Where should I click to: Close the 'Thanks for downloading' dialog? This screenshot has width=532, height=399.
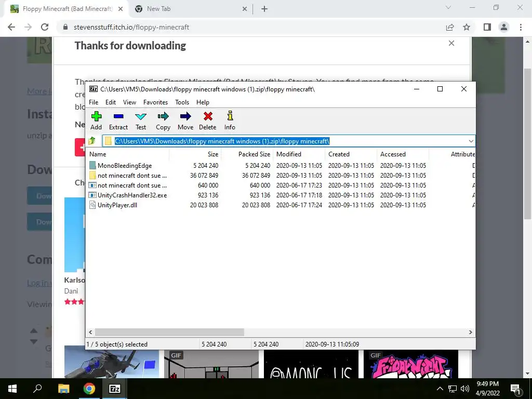[x=451, y=43]
